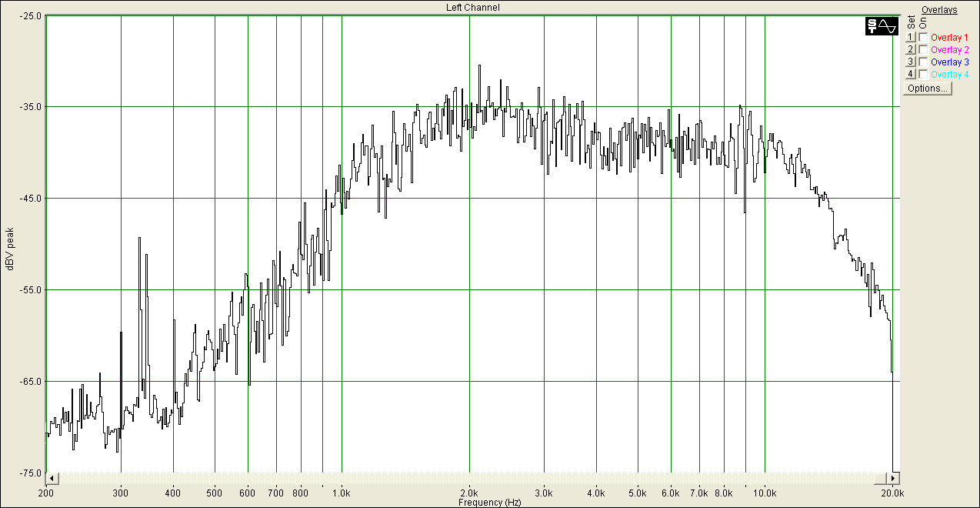The width and height of the screenshot is (980, 508).
Task: Click the dBV peak axis label
Action: (10, 249)
